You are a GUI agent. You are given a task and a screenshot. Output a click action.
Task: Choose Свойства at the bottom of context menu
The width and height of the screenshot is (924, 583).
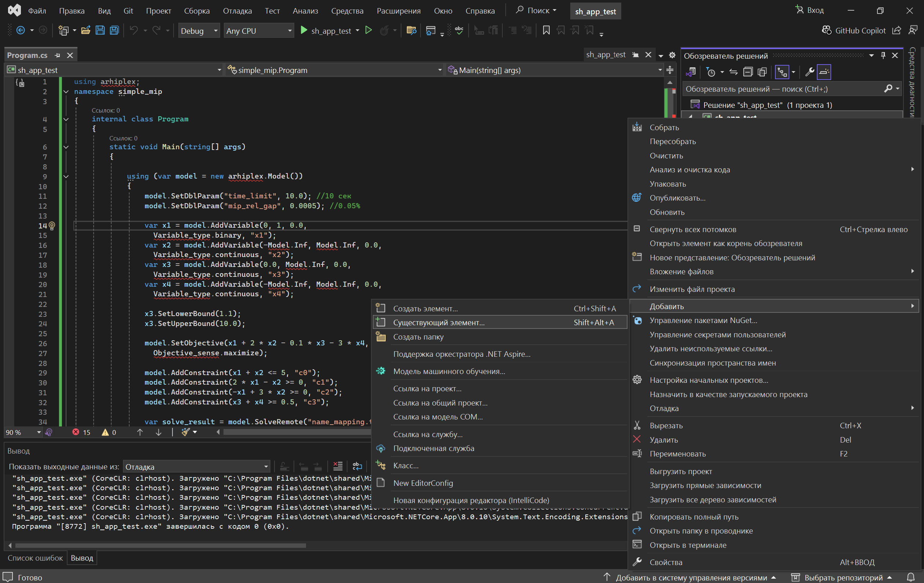775,562
